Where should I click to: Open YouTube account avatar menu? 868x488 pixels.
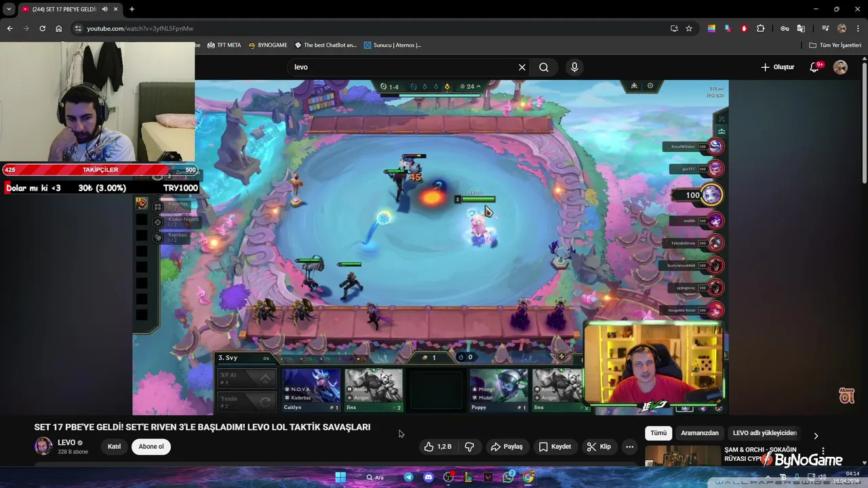(x=840, y=67)
